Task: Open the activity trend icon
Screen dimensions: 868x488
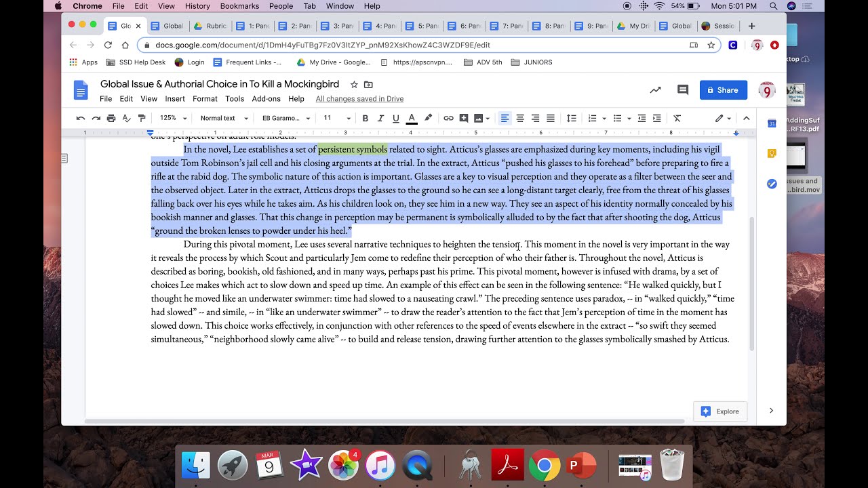Action: click(x=655, y=90)
